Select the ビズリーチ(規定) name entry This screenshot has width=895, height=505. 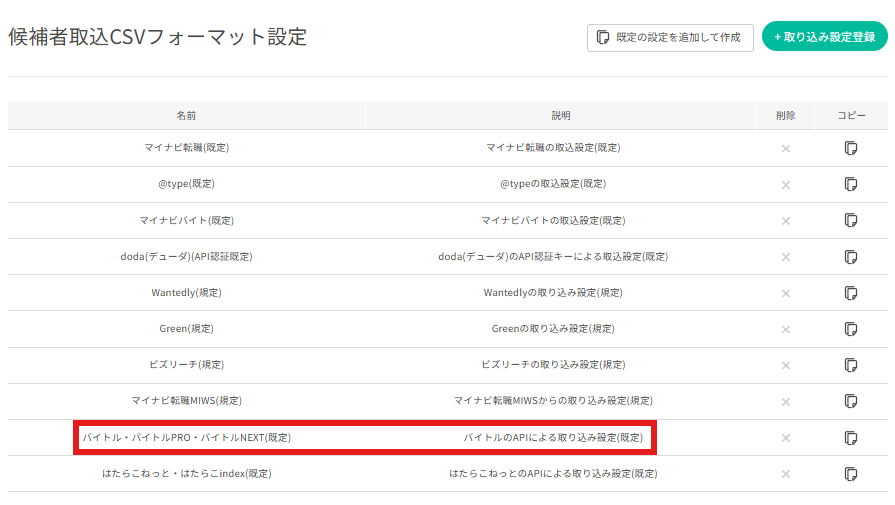coord(187,365)
